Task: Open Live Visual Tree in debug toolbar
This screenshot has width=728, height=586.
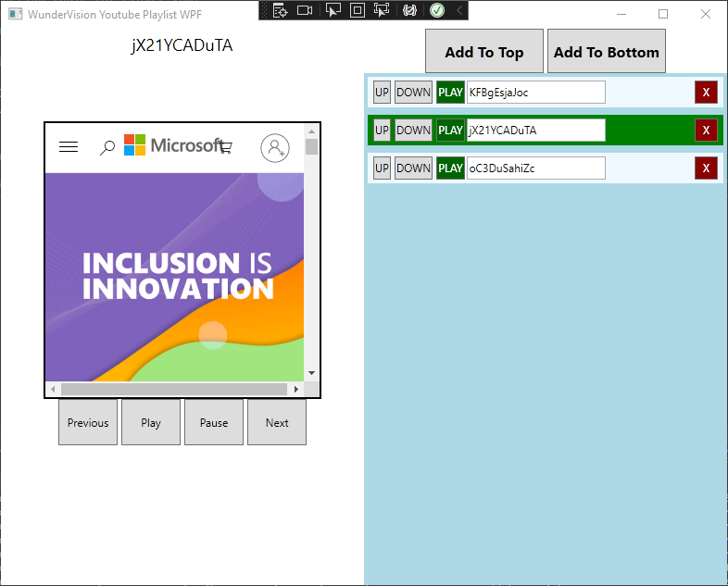Action: point(280,10)
